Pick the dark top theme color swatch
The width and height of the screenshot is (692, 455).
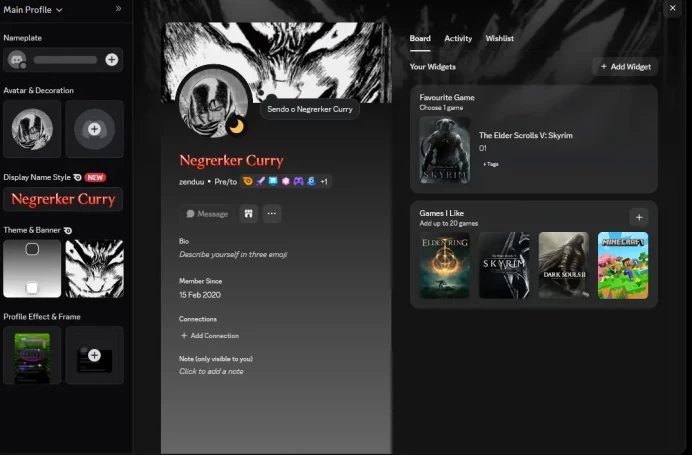click(x=32, y=249)
